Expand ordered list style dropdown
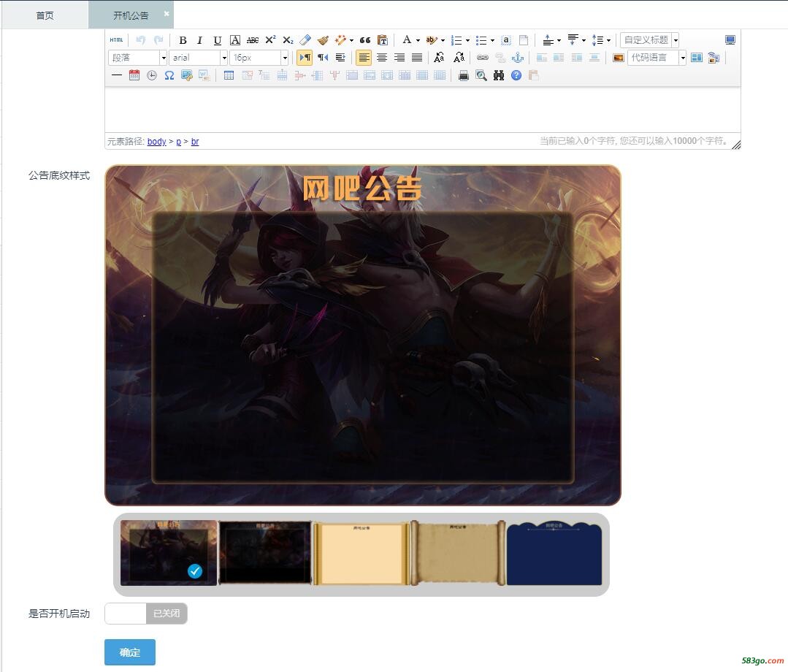Viewport: 788px width, 672px height. pos(467,40)
